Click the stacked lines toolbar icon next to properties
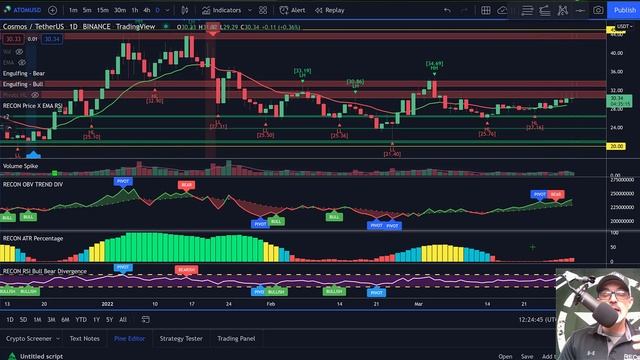This screenshot has width=640, height=360. pos(545,10)
